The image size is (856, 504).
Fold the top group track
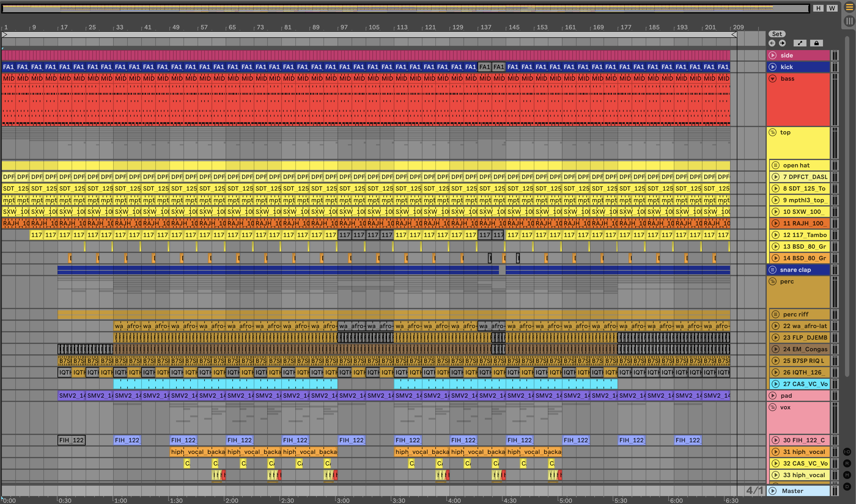(x=773, y=133)
